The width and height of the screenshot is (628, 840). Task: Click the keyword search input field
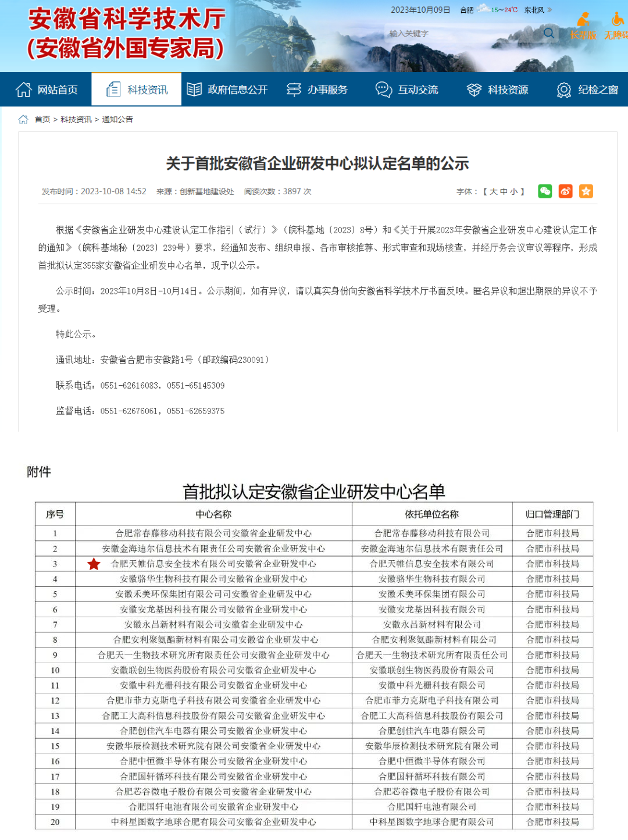pyautogui.click(x=462, y=33)
